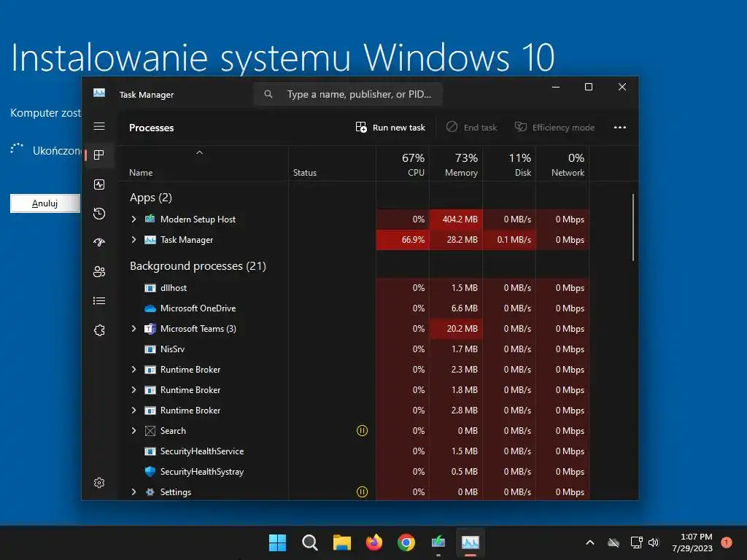Open taskbar Search magnifier
Image resolution: width=747 pixels, height=560 pixels.
(309, 542)
